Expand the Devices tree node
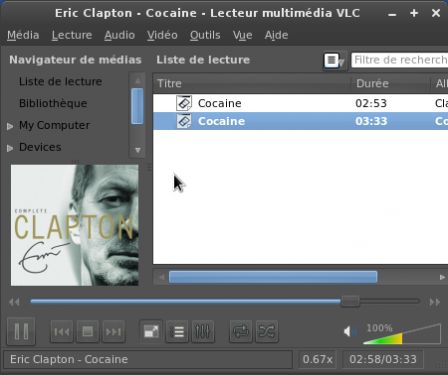448x375 pixels. pos(10,148)
